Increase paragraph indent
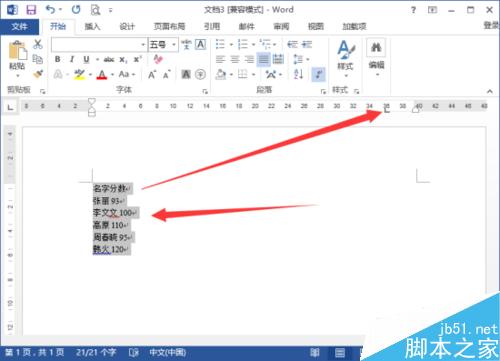Image resolution: width=500 pixels, height=361 pixels. 307,44
